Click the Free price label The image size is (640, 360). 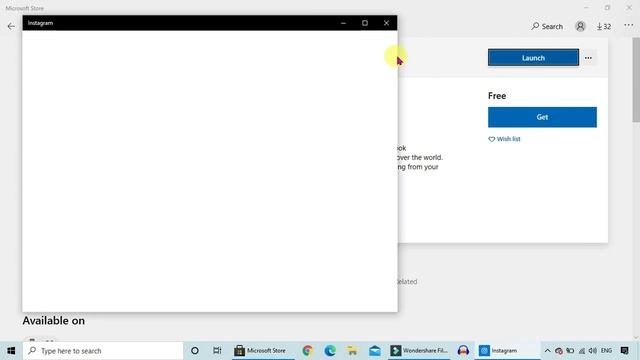tap(497, 96)
